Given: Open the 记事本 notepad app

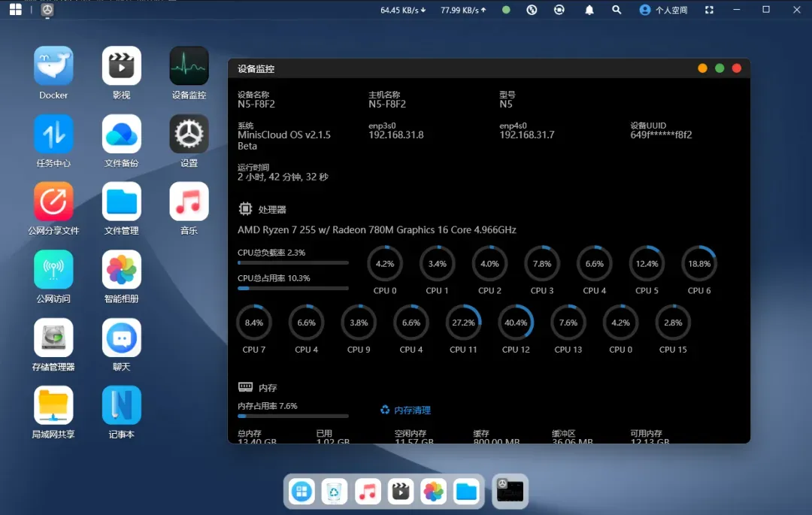Looking at the screenshot, I should click(121, 406).
